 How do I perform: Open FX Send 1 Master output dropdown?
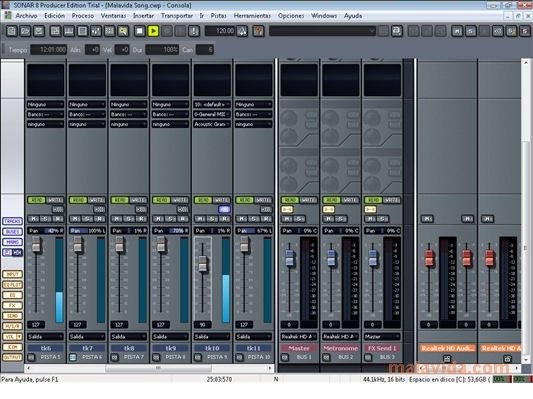click(x=382, y=336)
